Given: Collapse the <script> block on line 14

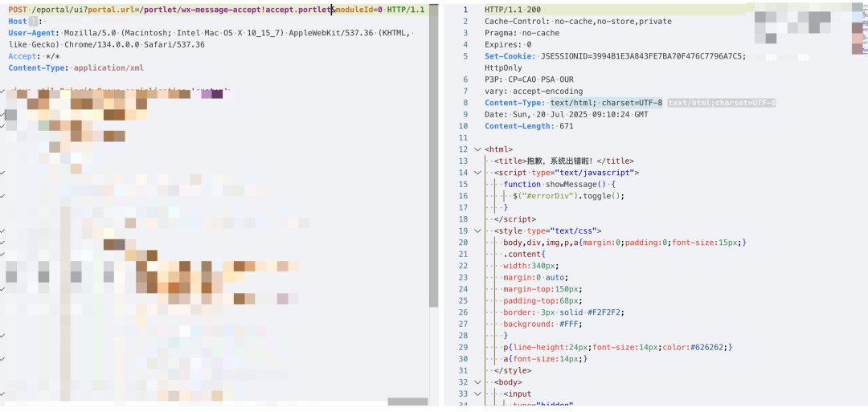Looking at the screenshot, I should (x=477, y=173).
